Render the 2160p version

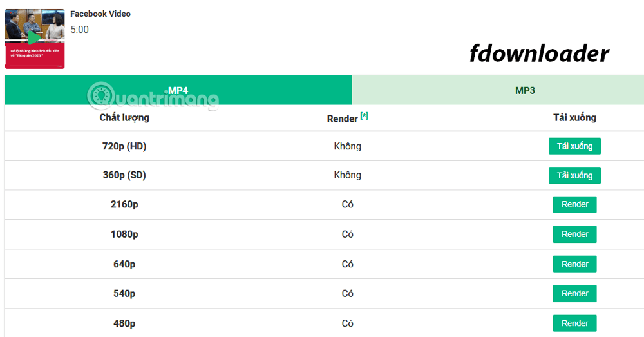[x=574, y=205]
